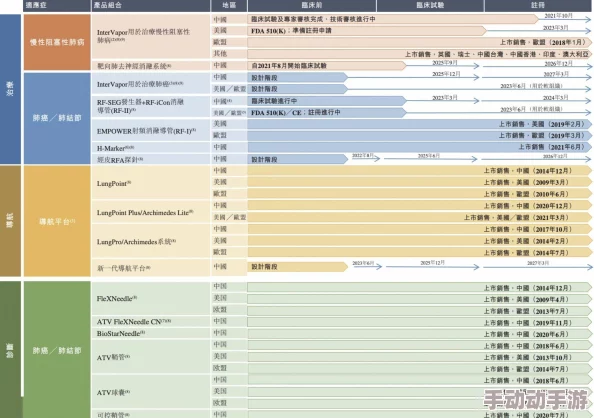Click product InterVapor用於治療慢性阻塞性肺病
Image resolution: width=594 pixels, height=418 pixels.
click(x=143, y=36)
